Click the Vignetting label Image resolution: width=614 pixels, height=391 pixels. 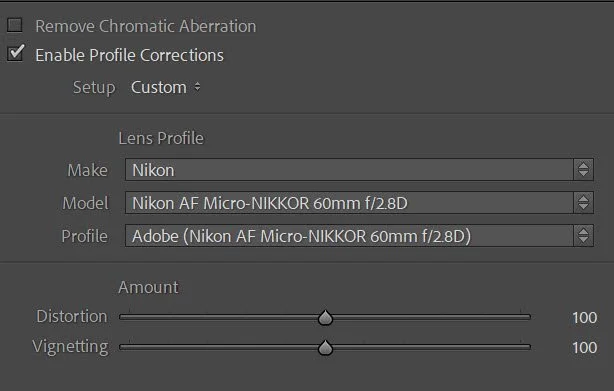[x=70, y=347]
